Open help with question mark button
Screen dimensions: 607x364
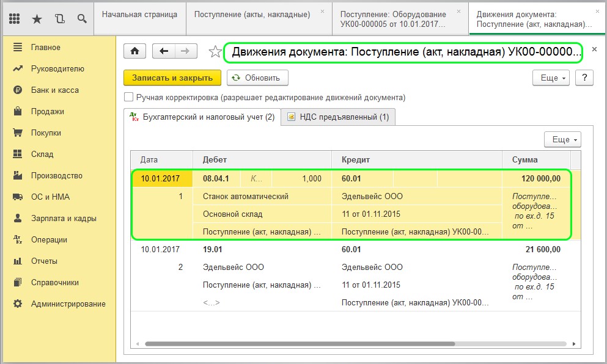pyautogui.click(x=584, y=78)
